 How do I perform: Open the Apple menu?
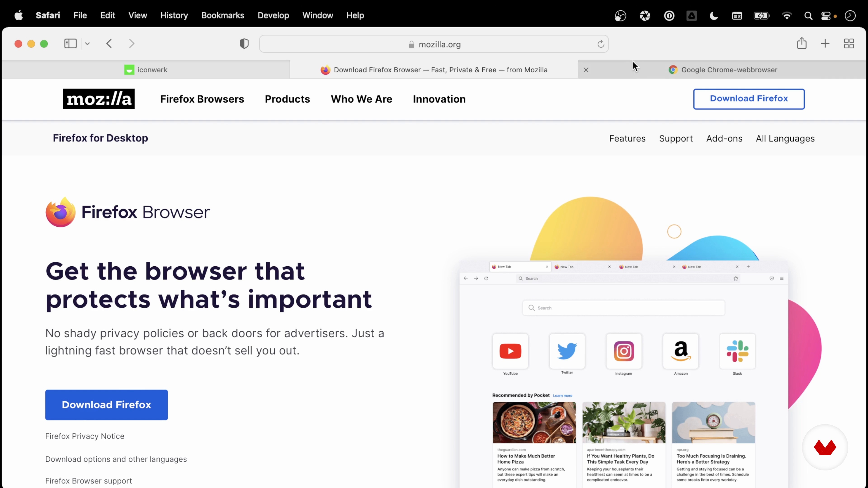coord(19,15)
